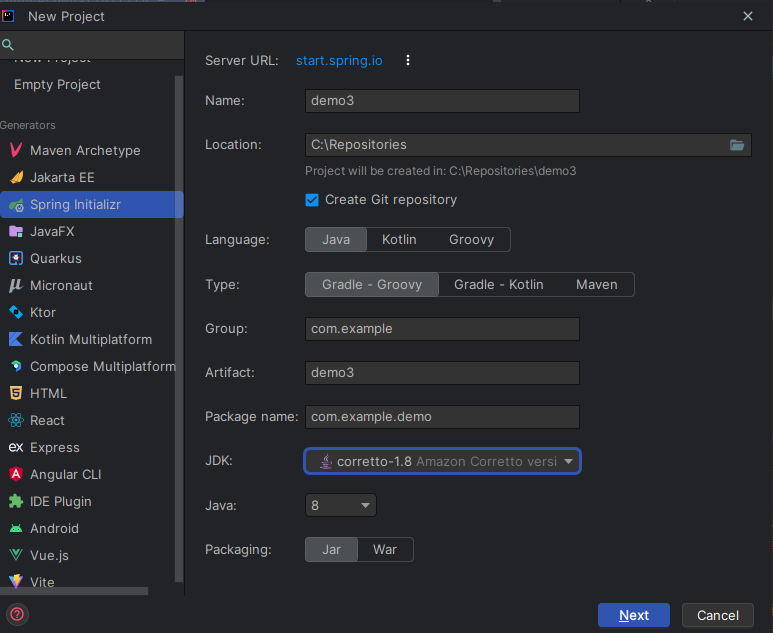Viewport: 773px width, 633px height.
Task: Click the Angular CLI shield icon
Action: click(x=16, y=474)
